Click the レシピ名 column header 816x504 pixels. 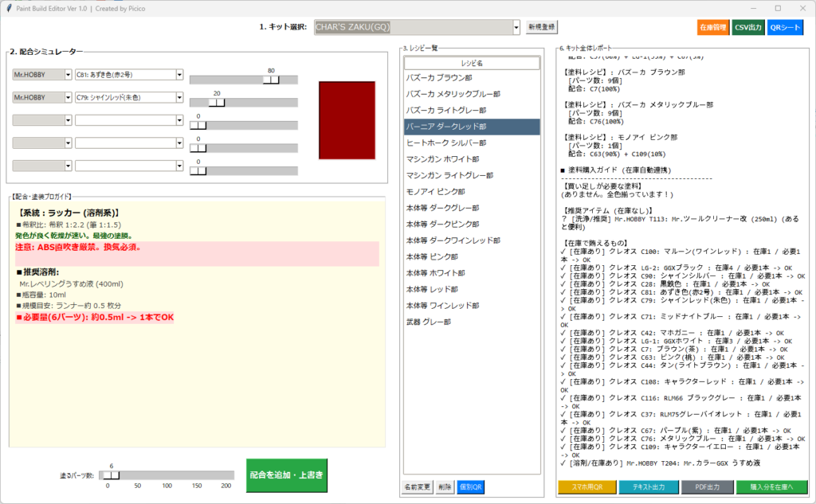pos(472,62)
